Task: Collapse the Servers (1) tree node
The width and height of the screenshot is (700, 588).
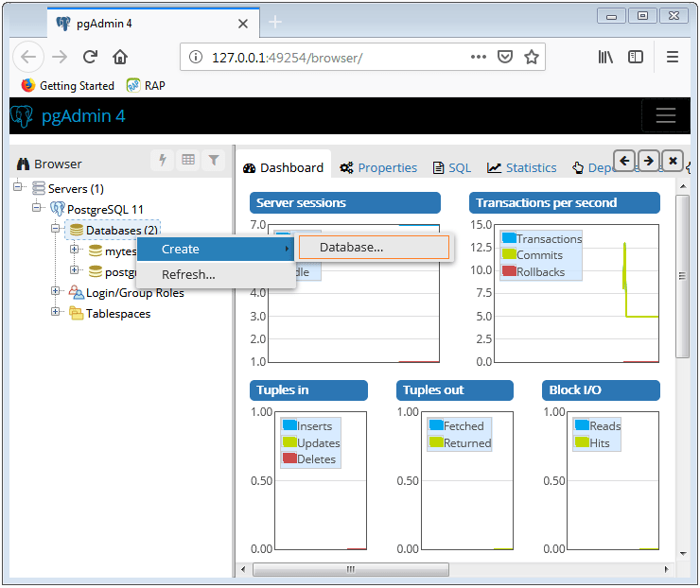Action: (17, 185)
